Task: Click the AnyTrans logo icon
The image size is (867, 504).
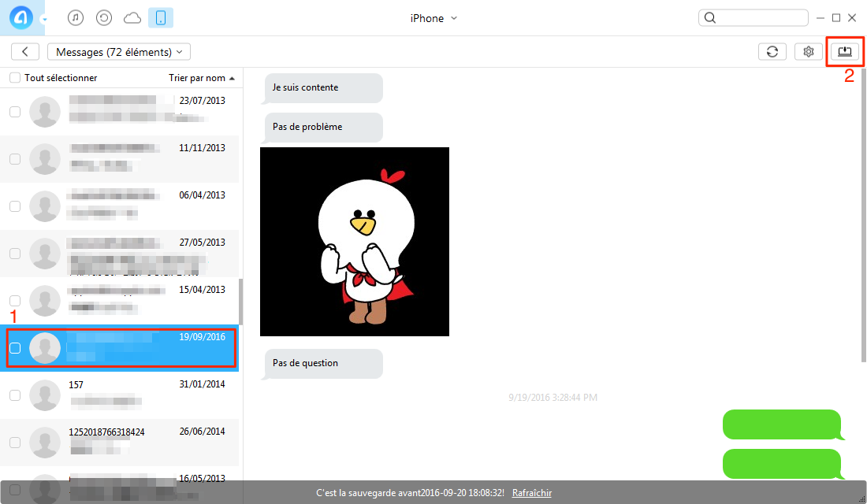Action: pyautogui.click(x=21, y=17)
